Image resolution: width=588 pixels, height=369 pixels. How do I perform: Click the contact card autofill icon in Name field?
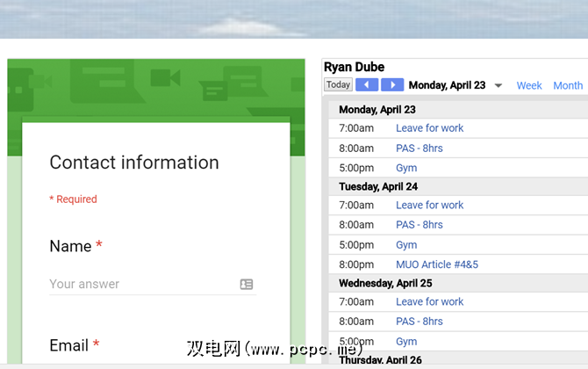click(247, 284)
